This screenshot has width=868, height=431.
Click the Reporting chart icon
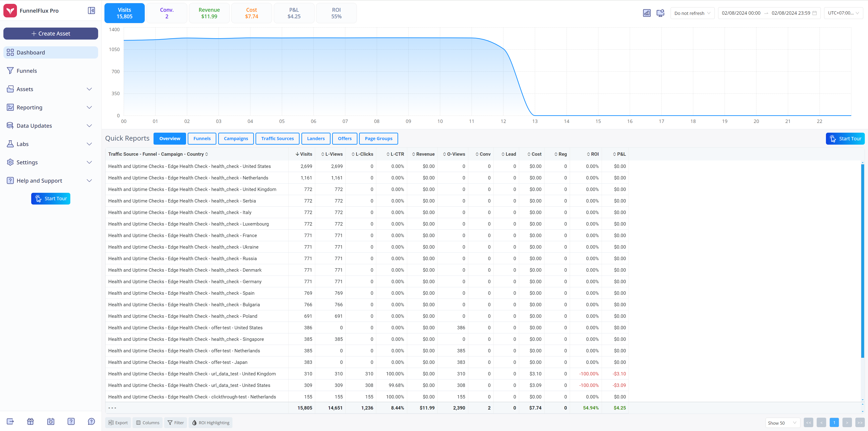pyautogui.click(x=10, y=107)
